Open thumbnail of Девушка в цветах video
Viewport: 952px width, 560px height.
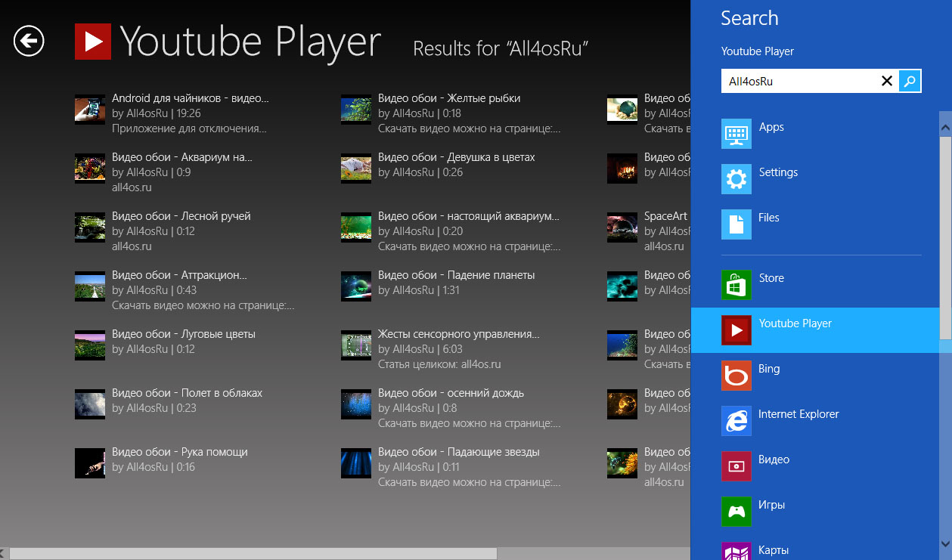(x=356, y=168)
